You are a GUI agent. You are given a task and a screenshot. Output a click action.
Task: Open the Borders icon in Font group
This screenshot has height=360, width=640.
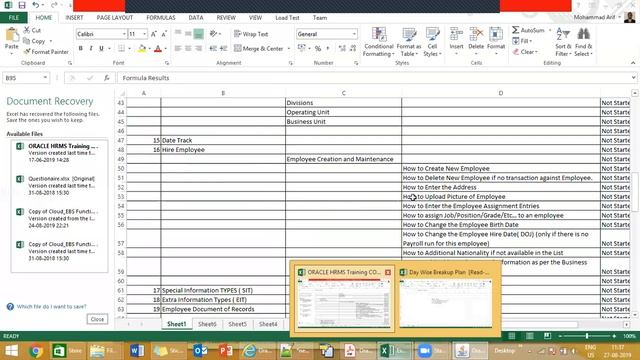(121, 49)
